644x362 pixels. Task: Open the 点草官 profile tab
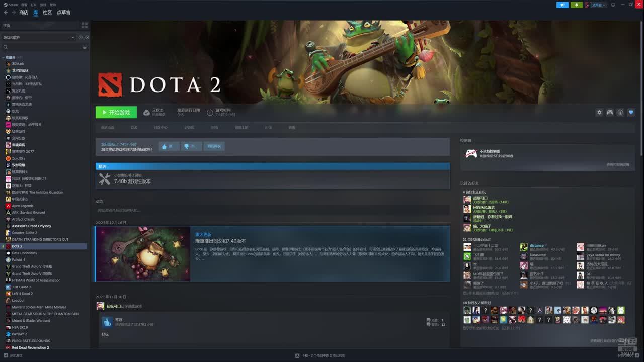[64, 12]
